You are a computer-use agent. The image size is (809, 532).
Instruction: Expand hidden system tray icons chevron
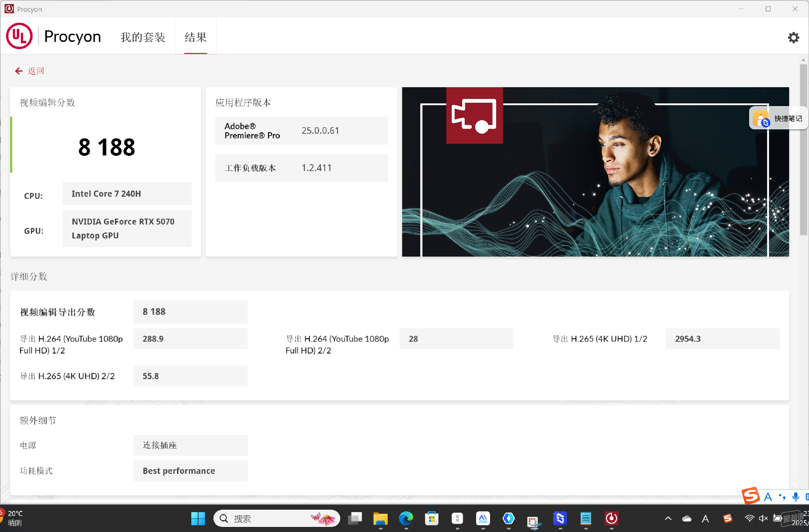tap(668, 519)
